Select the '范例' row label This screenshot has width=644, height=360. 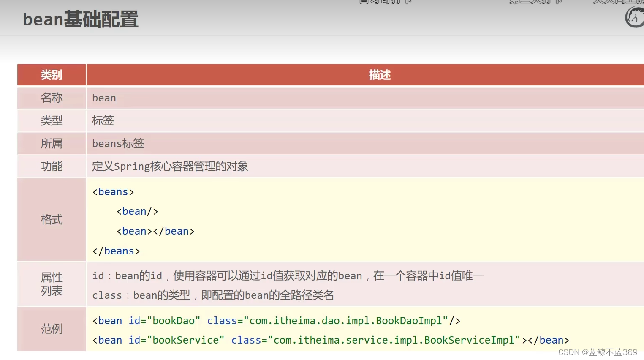click(52, 328)
